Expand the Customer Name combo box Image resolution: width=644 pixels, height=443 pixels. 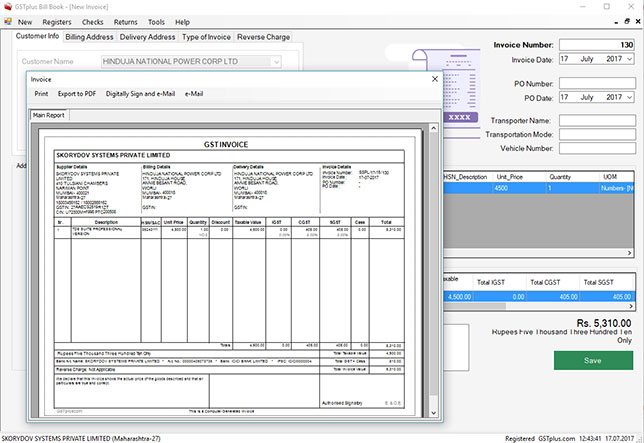[x=276, y=62]
